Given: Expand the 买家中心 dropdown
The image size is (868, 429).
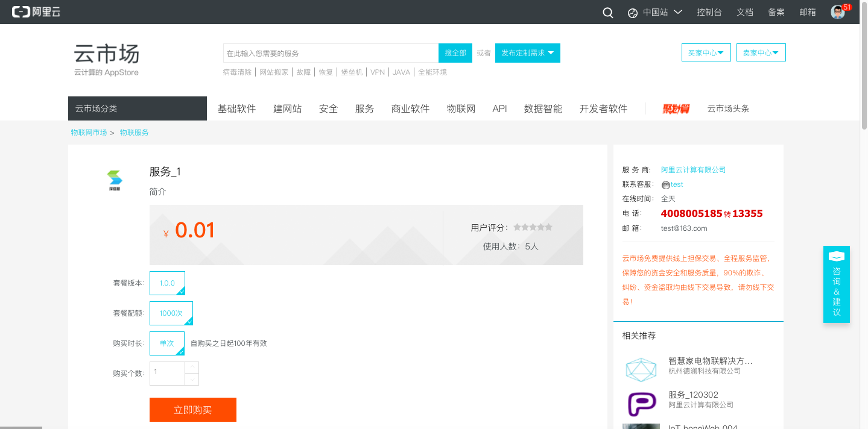Looking at the screenshot, I should coord(706,53).
